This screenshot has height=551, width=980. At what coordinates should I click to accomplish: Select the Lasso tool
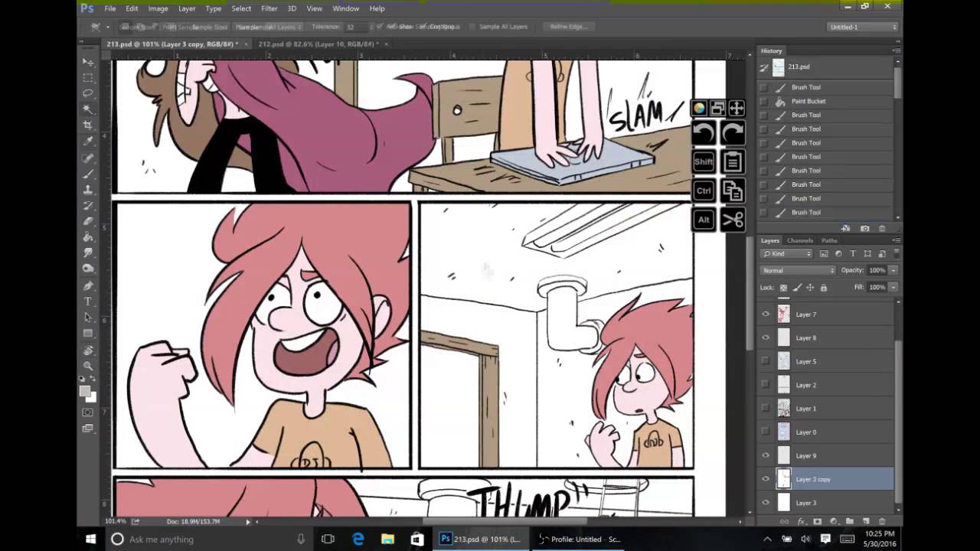pos(88,93)
